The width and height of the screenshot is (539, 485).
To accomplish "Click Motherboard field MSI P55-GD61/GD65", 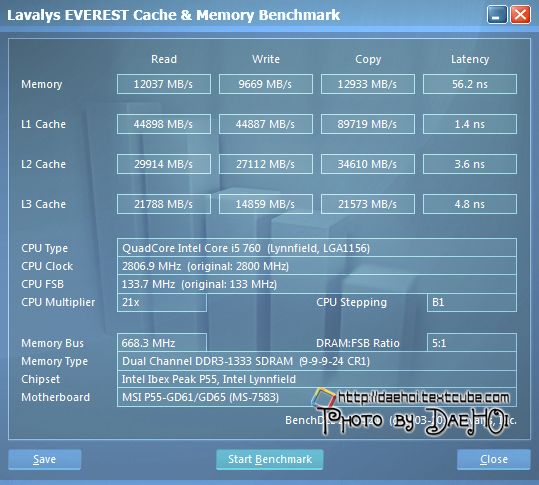I will [x=317, y=397].
